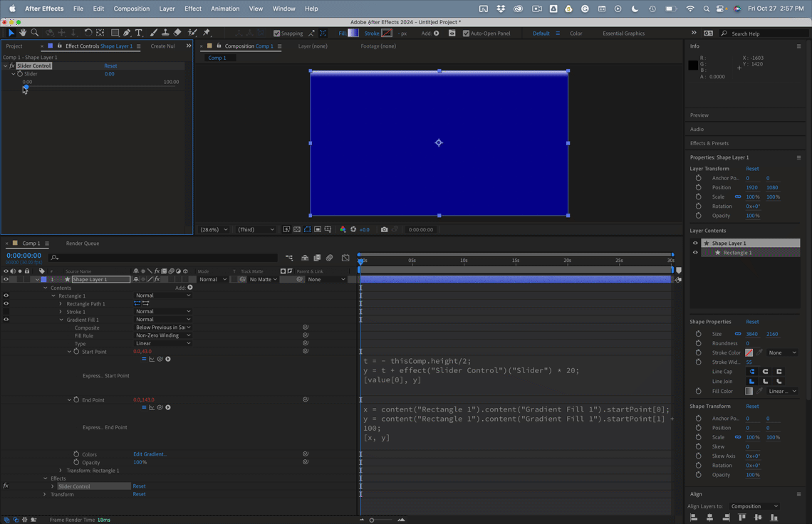Image resolution: width=812 pixels, height=524 pixels.
Task: Toggle transparency grid for the composition view
Action: click(x=296, y=229)
